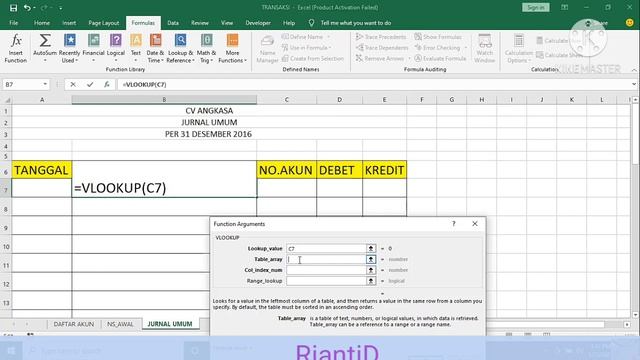Confirm formula with checkmark Enter button
Screen dimensions: 640x360
coord(90,84)
